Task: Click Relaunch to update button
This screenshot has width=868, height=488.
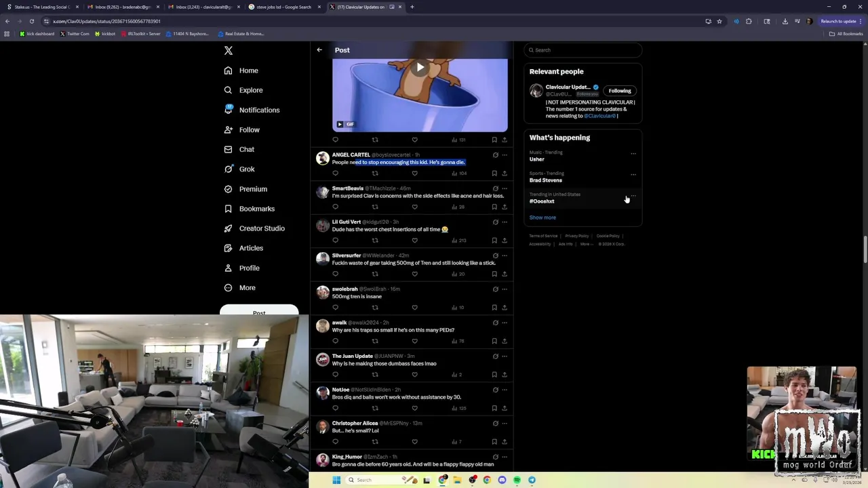Action: (x=842, y=21)
